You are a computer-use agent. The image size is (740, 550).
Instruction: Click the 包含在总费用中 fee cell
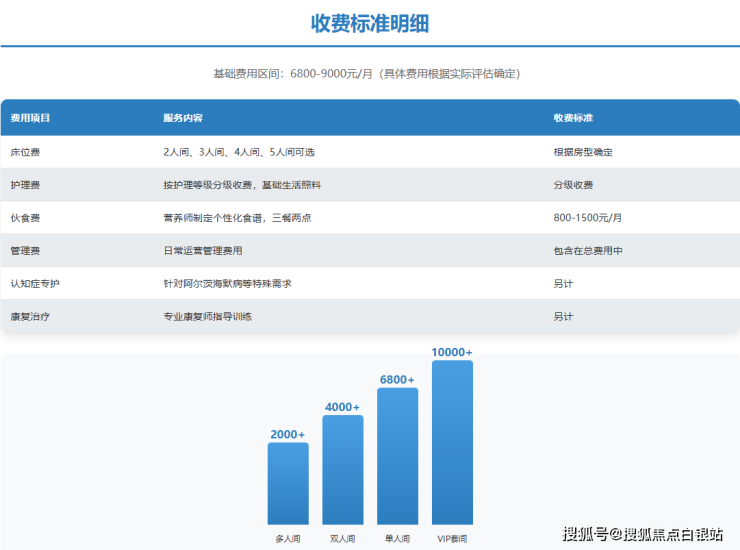coord(587,251)
